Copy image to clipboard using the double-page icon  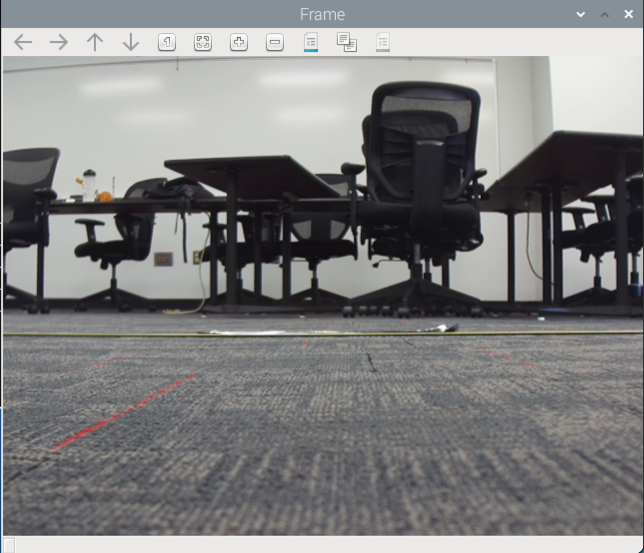pyautogui.click(x=347, y=42)
